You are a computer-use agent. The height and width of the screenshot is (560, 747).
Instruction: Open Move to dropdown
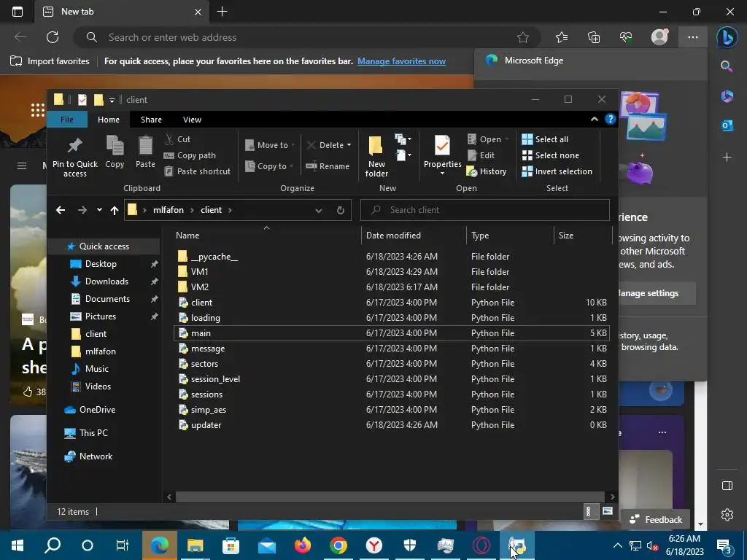tap(270, 145)
